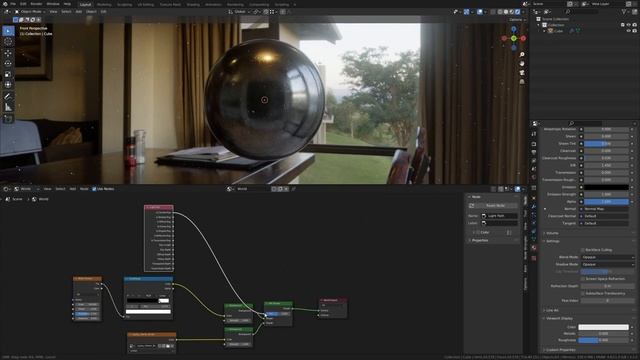
Task: Click black Emission color swatch
Action: tap(606, 187)
